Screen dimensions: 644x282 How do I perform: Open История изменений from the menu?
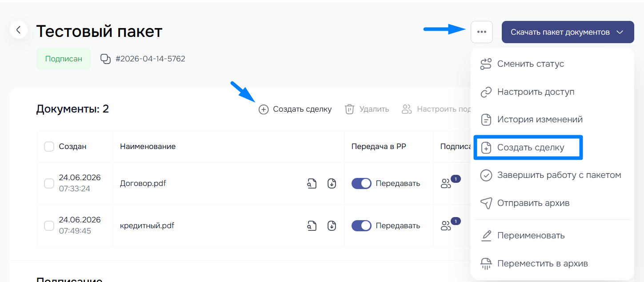(552, 119)
